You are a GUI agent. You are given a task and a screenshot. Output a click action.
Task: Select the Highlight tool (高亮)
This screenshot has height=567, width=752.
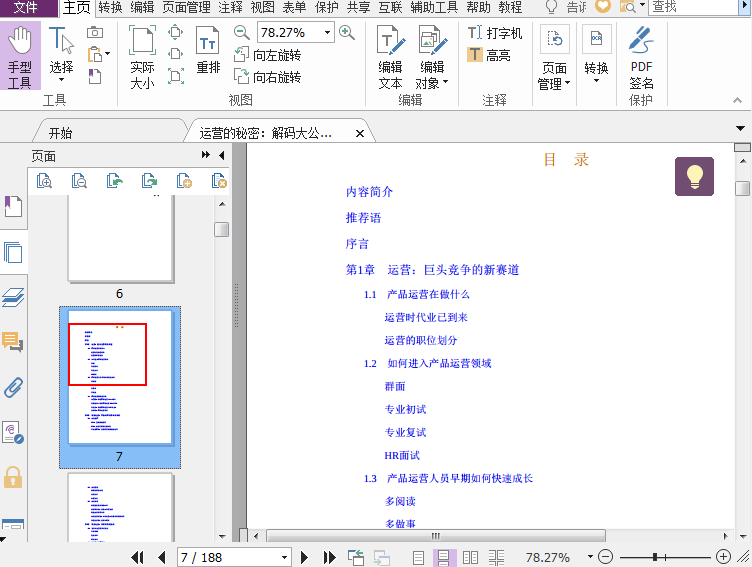click(x=489, y=55)
